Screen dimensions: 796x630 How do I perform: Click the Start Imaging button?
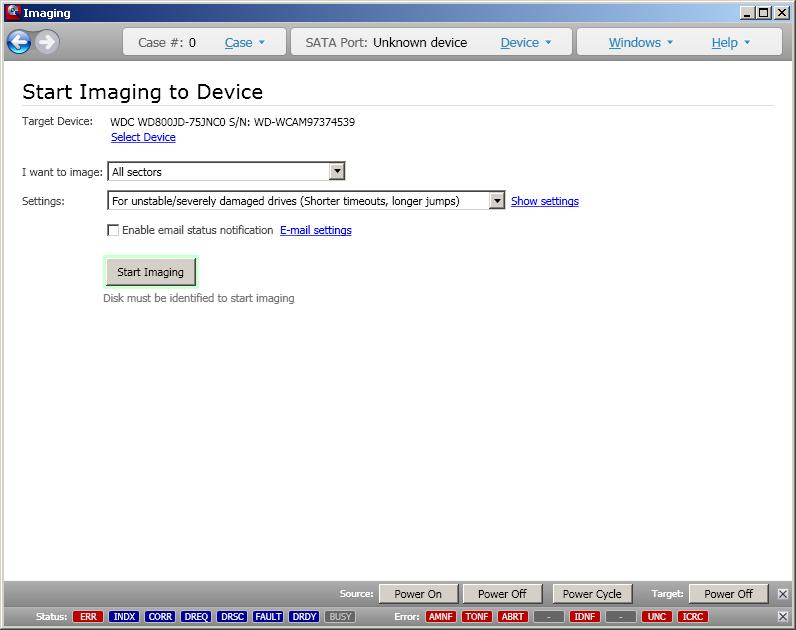150,272
